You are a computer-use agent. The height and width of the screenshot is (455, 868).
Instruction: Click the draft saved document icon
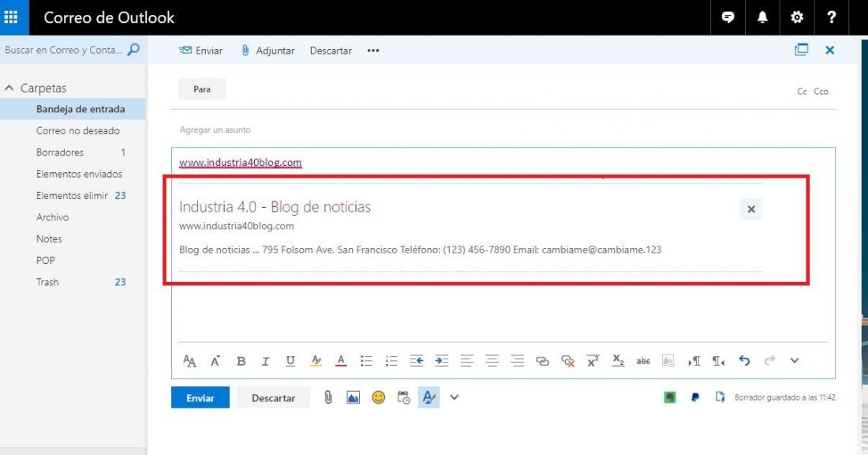[720, 397]
